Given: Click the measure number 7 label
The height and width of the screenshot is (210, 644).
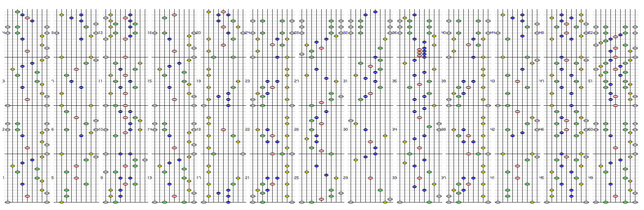Looking at the screenshot, I should point(52,81).
